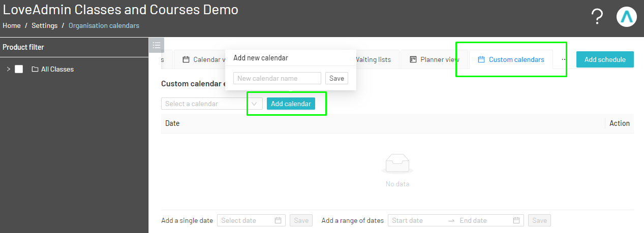Click the Product filter heading

point(23,47)
